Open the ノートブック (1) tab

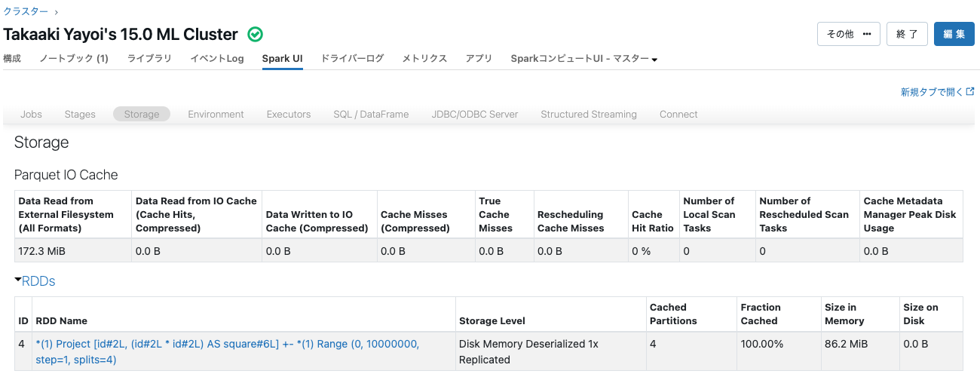click(74, 58)
